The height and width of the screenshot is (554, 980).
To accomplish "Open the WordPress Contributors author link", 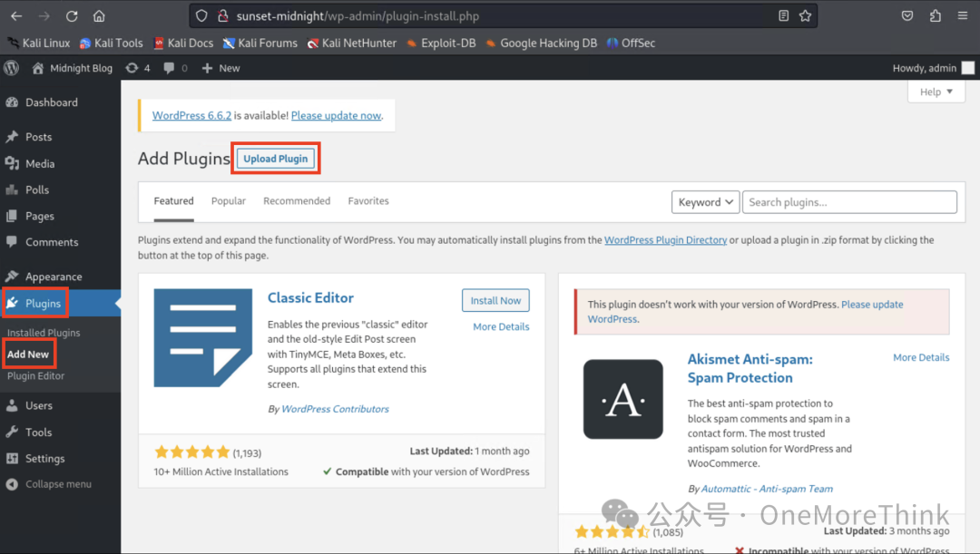I will 335,409.
